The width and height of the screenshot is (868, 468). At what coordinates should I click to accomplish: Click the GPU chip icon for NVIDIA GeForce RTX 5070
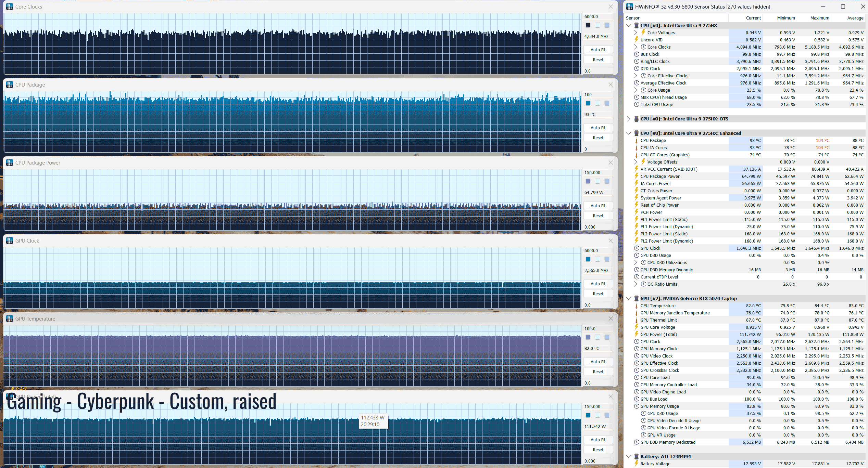click(637, 298)
